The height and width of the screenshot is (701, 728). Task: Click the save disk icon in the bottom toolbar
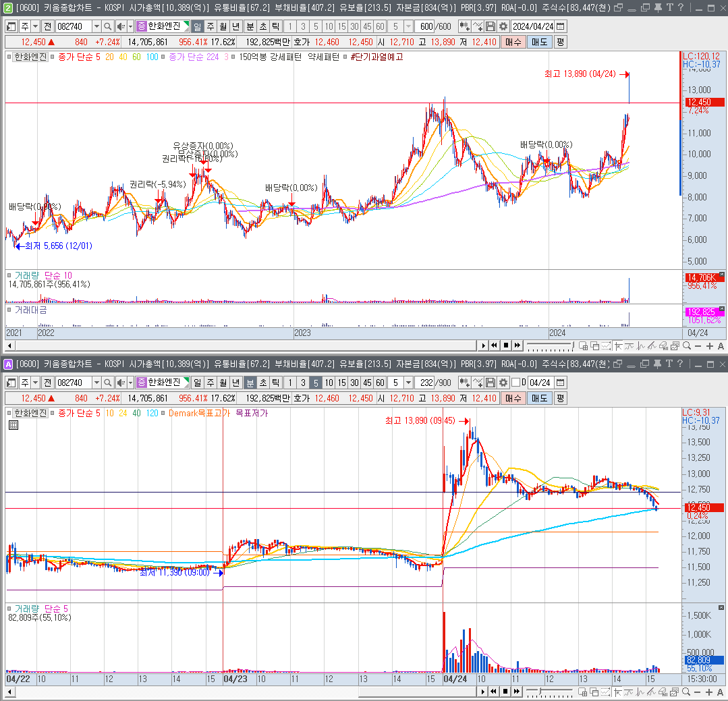pyautogui.click(x=491, y=383)
